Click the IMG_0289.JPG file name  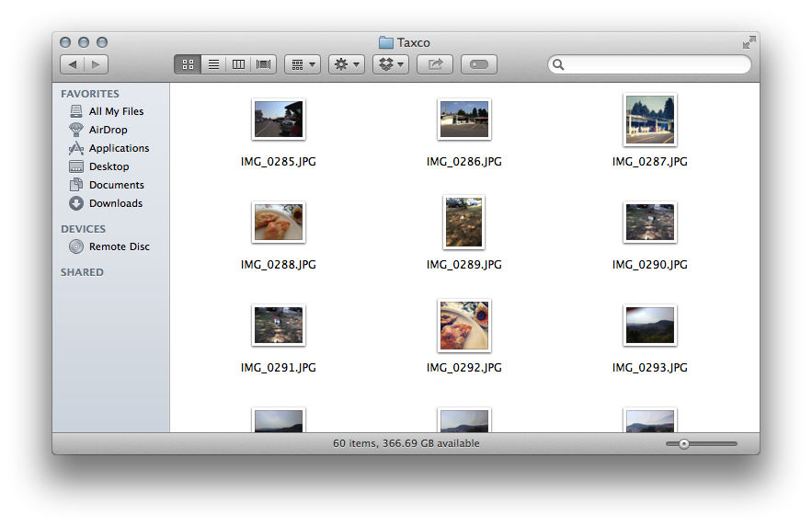point(464,265)
